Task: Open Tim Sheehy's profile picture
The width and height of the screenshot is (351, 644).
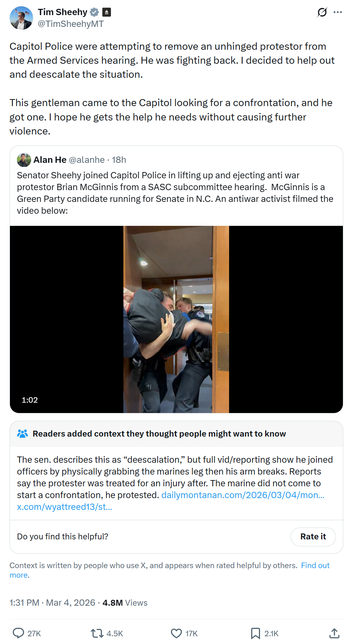Action: (21, 18)
